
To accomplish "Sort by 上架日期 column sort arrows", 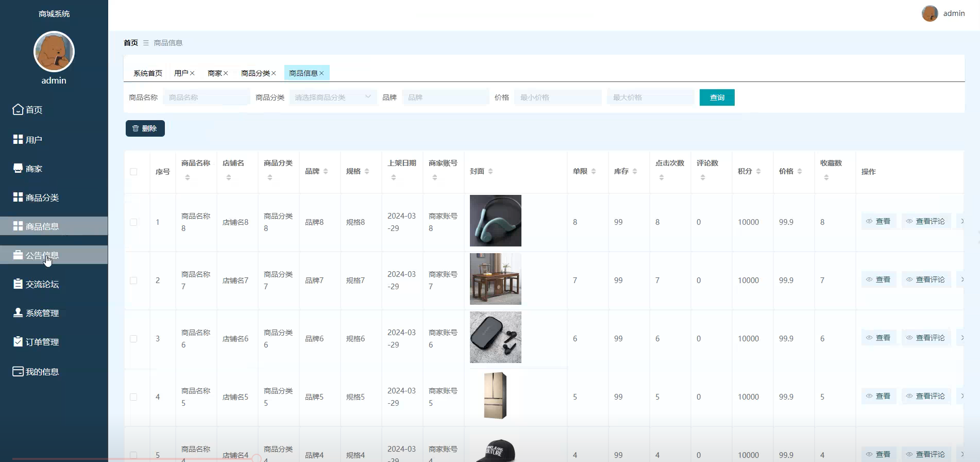I will pos(394,177).
